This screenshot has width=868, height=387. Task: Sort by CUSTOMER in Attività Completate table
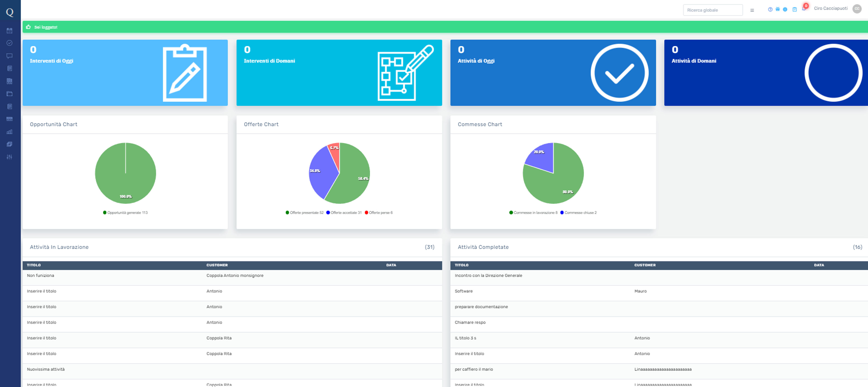coord(645,265)
